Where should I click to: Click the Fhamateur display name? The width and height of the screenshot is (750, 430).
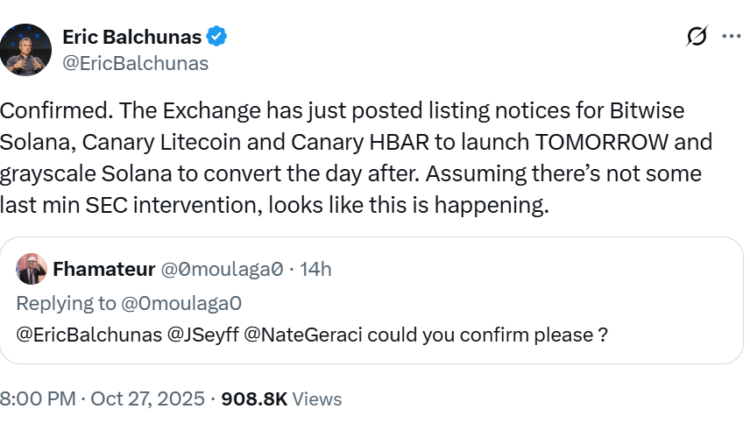click(103, 269)
